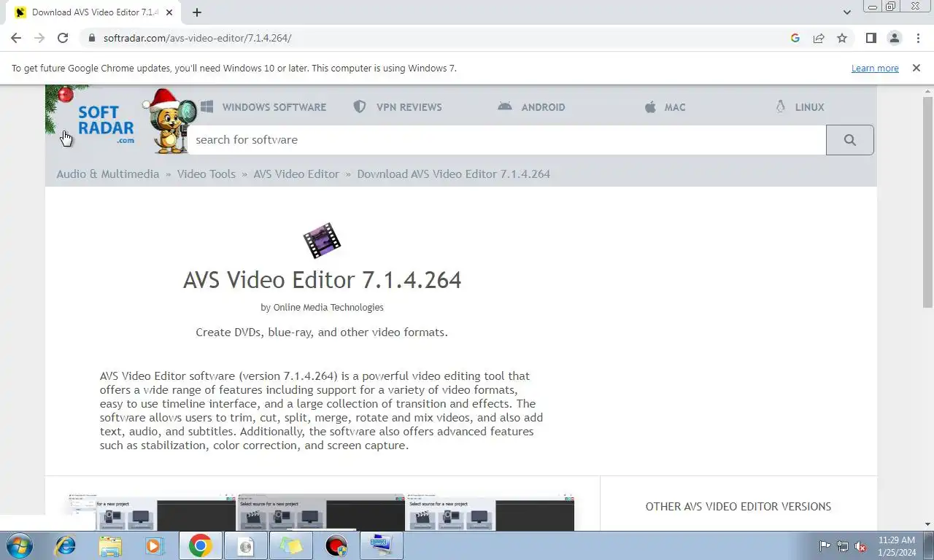Close the AVS Video Editor tab
This screenshot has height=560, width=934.
coord(169,12)
